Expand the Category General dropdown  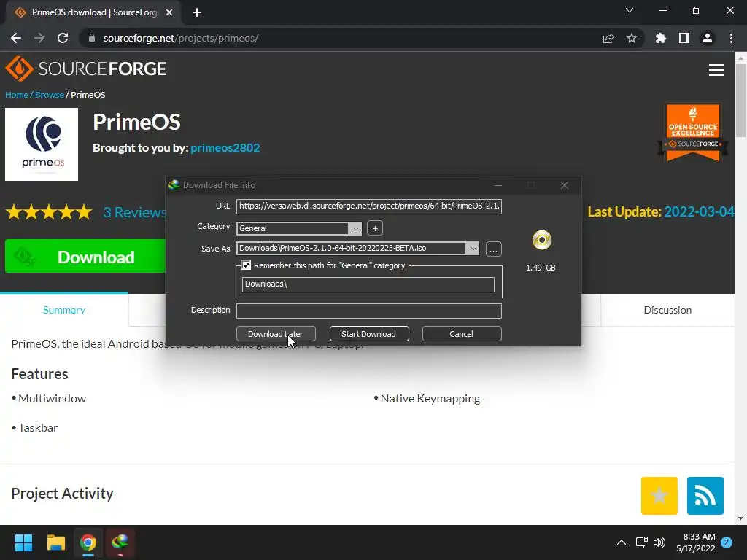[355, 228]
